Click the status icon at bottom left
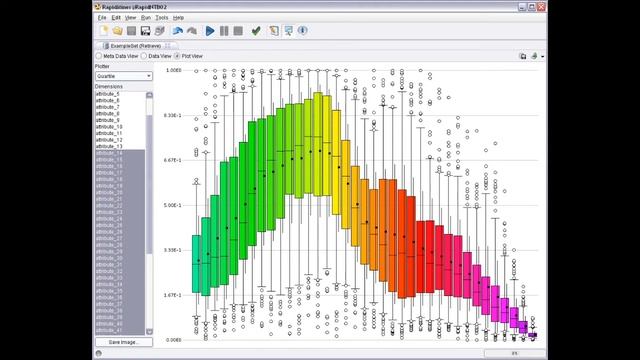Screen dimensions: 640x360 click(x=98, y=353)
